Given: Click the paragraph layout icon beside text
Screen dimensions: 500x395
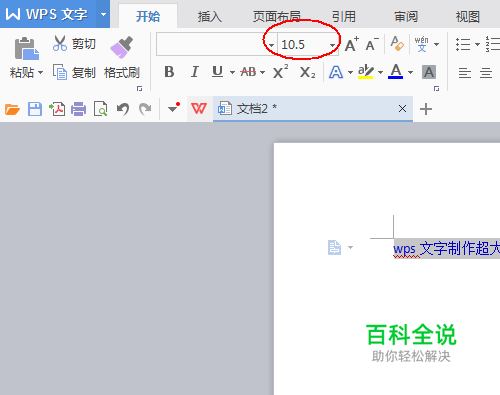Looking at the screenshot, I should tap(334, 248).
